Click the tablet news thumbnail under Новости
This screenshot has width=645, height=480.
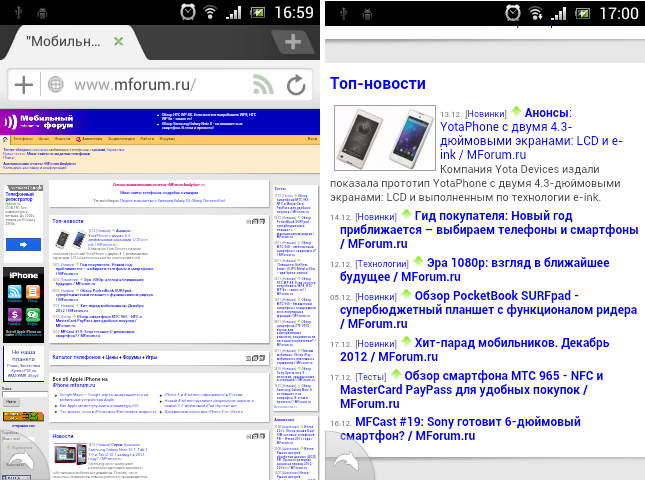(x=70, y=454)
